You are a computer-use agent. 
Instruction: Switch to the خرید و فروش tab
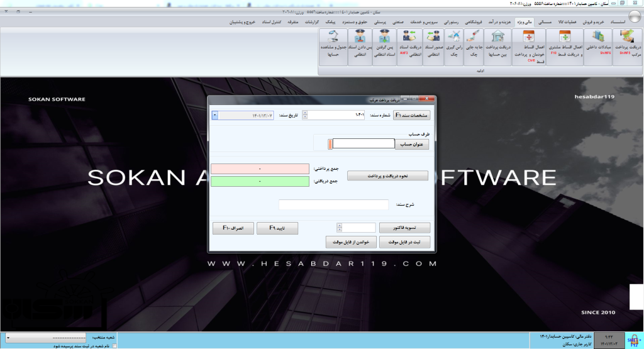pos(593,22)
